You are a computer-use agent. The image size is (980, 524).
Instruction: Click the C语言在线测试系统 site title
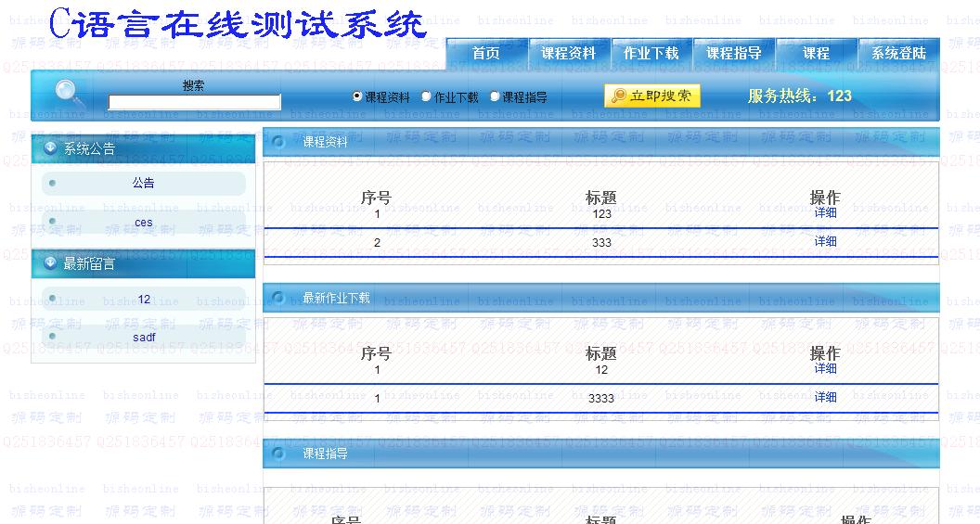coord(238,24)
